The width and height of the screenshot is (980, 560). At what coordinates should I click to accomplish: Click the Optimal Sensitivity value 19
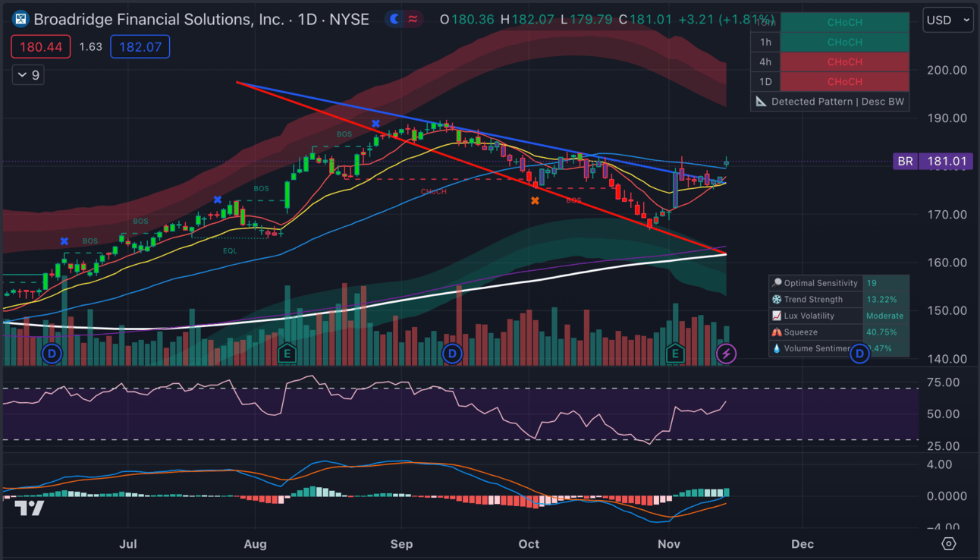pyautogui.click(x=872, y=283)
